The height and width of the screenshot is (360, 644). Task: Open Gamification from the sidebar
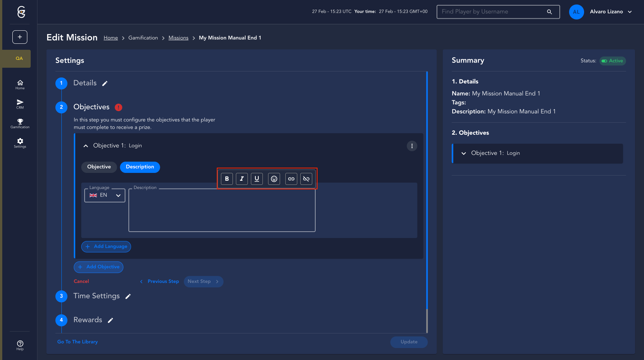click(20, 123)
